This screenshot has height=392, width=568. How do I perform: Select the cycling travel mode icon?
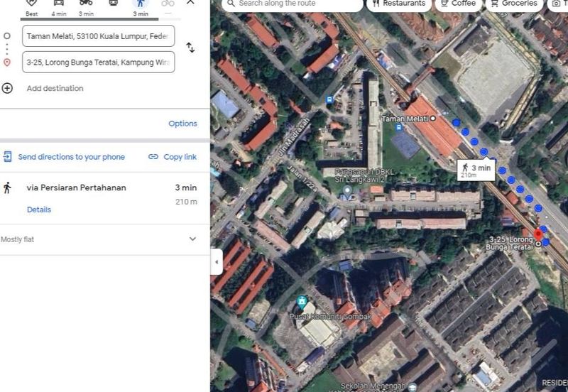pyautogui.click(x=168, y=4)
